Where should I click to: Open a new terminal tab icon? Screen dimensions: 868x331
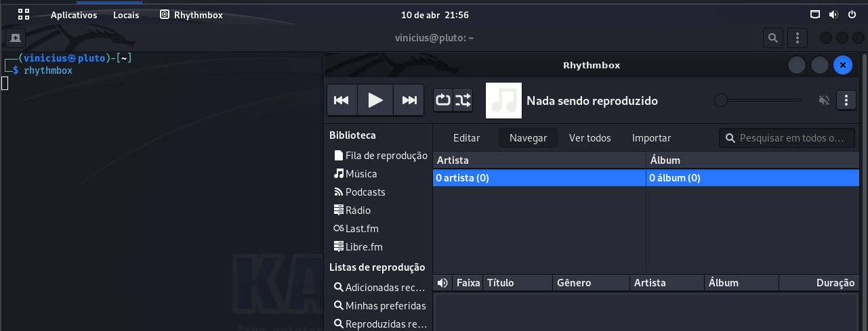point(15,38)
